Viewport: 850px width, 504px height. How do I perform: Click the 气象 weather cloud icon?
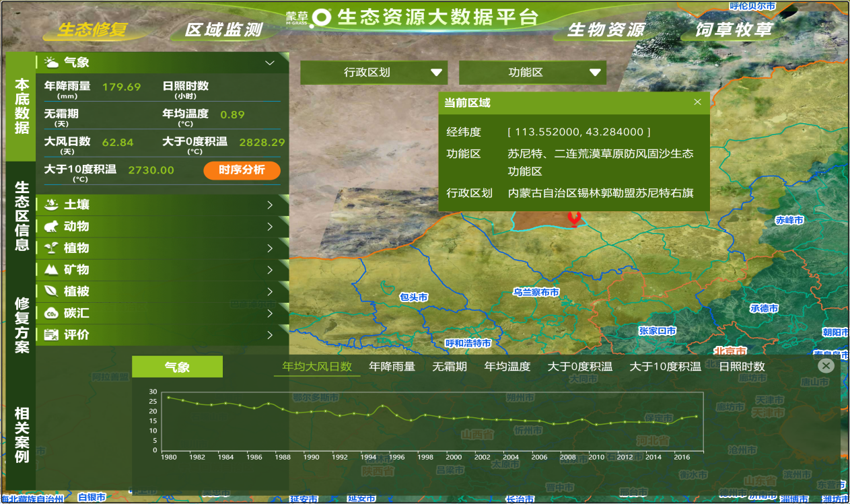click(52, 62)
